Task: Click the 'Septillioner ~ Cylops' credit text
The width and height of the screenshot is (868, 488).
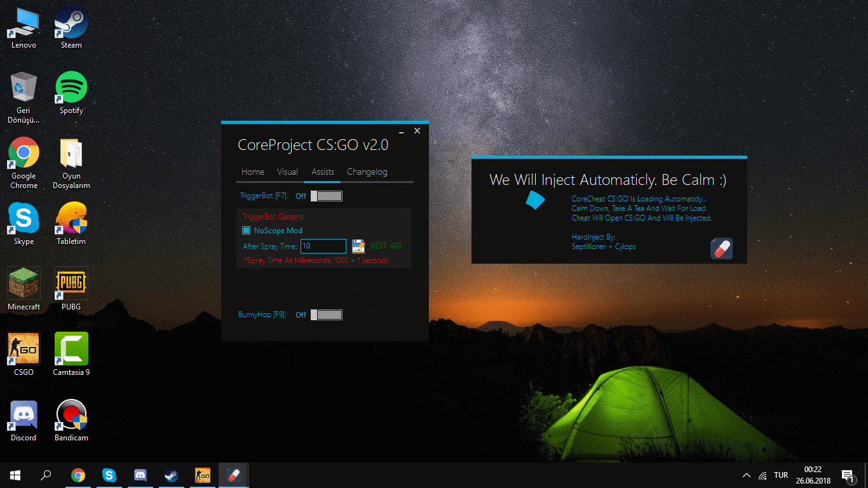Action: pyautogui.click(x=604, y=247)
